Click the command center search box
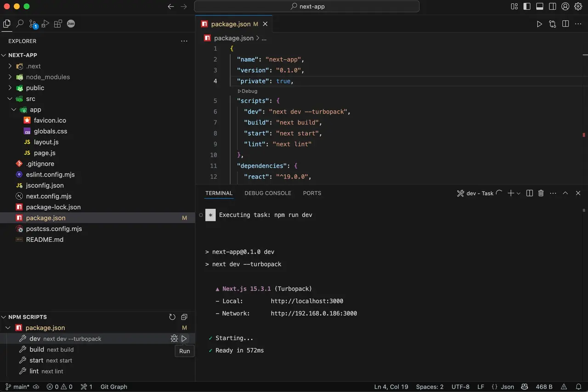The height and width of the screenshot is (392, 588). [x=307, y=6]
